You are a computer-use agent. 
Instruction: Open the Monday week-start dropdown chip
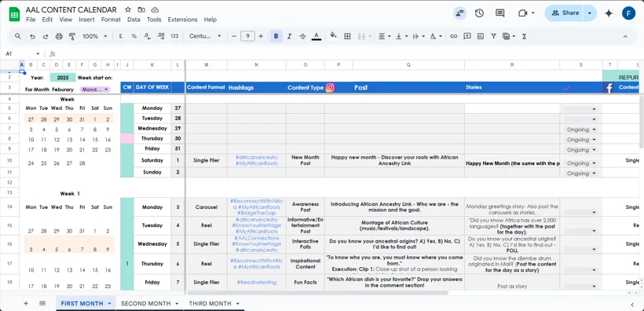95,90
